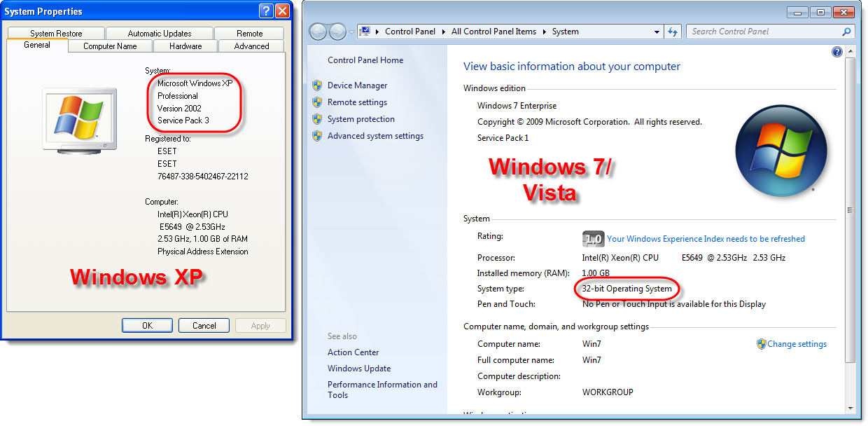Screen dimensions: 868x426
Task: Click the "1.00 GB" installed memory value
Action: 596,273
